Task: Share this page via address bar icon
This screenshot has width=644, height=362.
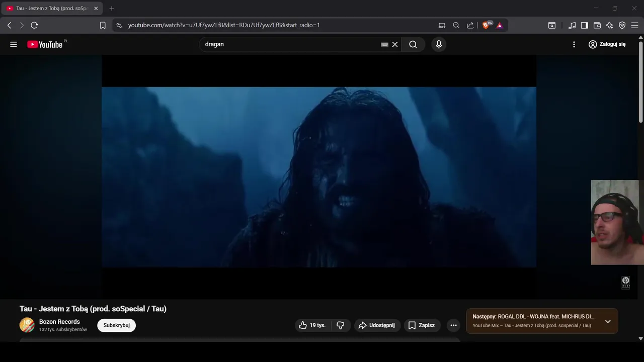Action: [470, 25]
